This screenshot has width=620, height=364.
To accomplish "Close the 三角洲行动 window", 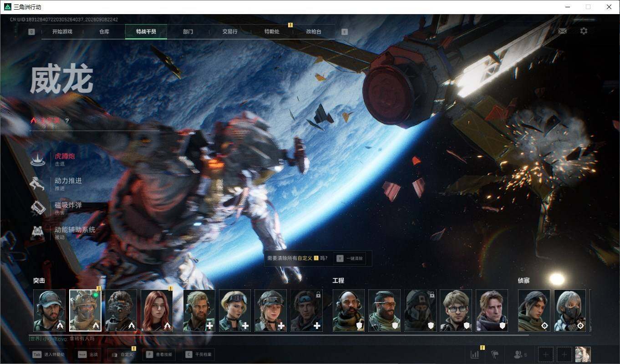I will click(x=609, y=7).
